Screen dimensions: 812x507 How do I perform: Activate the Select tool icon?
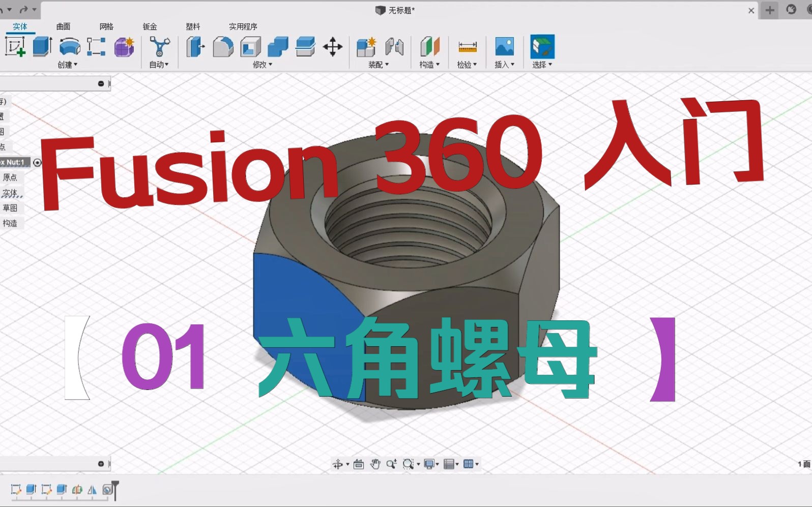coord(542,47)
